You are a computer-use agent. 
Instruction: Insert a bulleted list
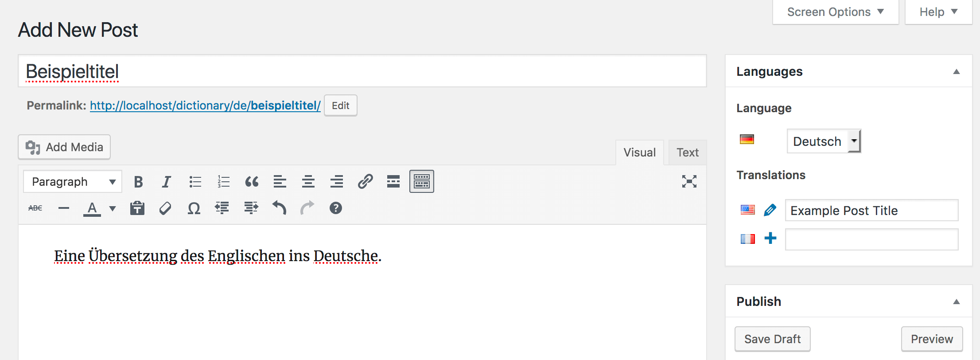[195, 181]
